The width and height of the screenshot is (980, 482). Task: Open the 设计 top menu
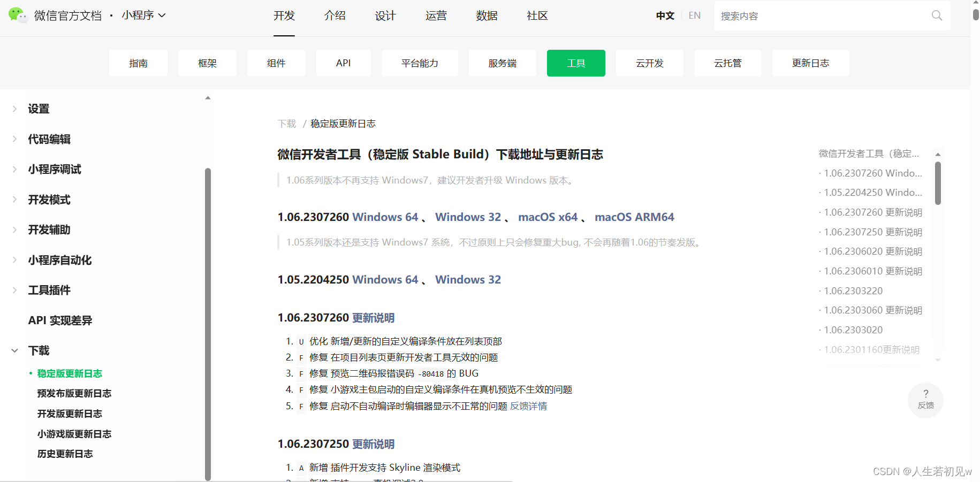(x=385, y=16)
